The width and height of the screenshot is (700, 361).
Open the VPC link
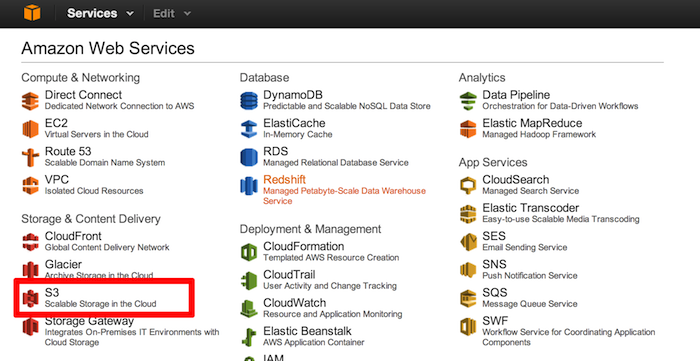[57, 180]
